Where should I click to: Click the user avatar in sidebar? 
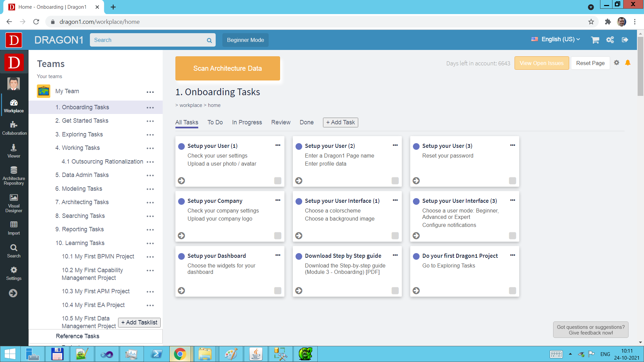point(14,84)
